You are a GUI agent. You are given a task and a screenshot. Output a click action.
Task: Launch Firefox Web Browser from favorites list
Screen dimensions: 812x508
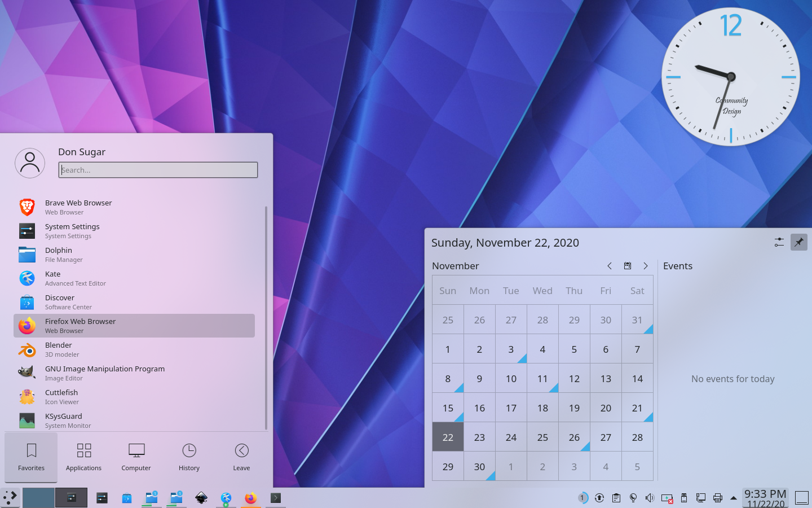coord(134,326)
